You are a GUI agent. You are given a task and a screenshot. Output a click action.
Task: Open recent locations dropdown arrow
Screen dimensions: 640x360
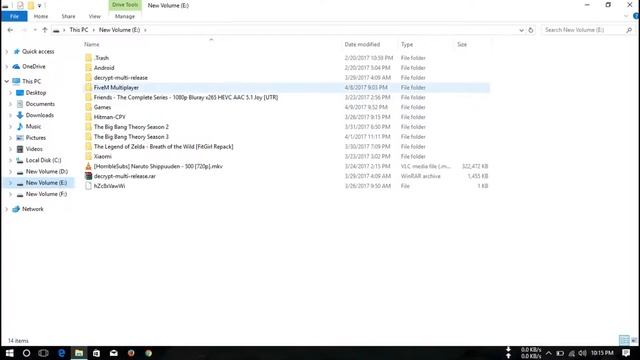(x=35, y=30)
